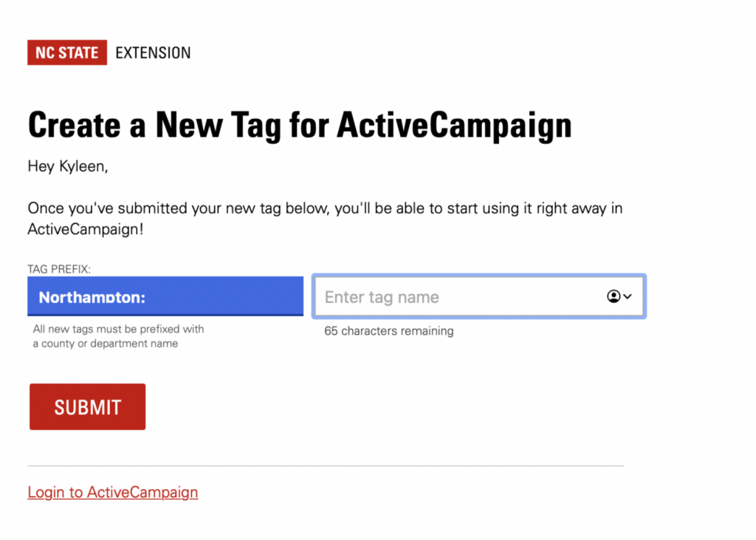Image resolution: width=756 pixels, height=540 pixels.
Task: Click the Hey Kyleen greeting text
Action: 68,166
